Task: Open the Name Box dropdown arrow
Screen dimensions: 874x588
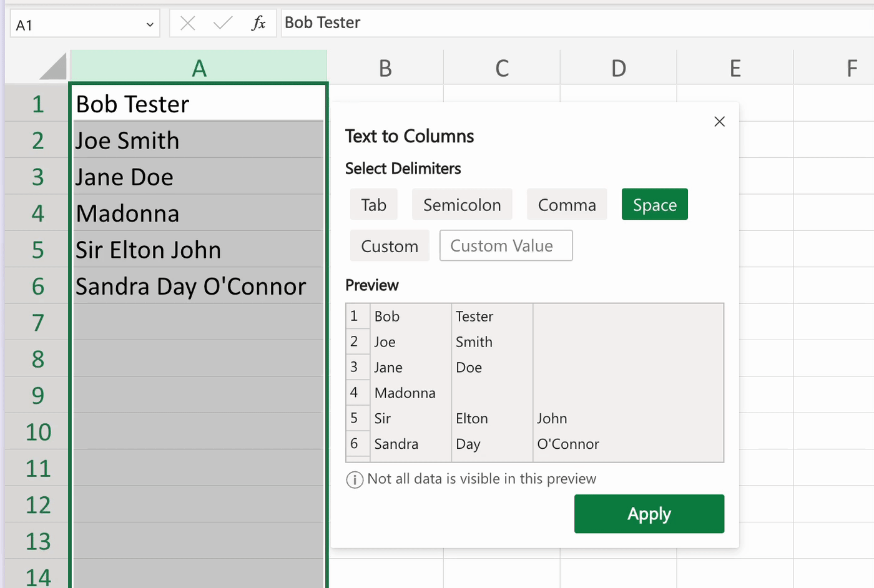Action: tap(150, 25)
